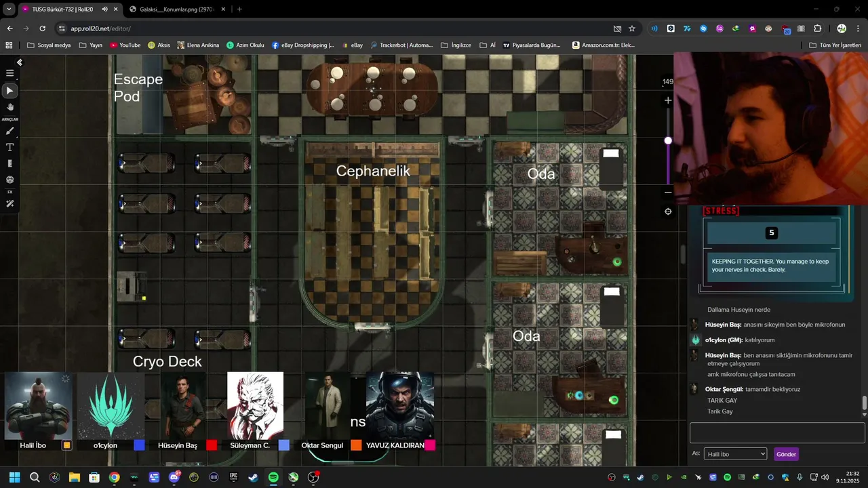Click the Oktar Sengul player portrait
The height and width of the screenshot is (488, 868).
tap(328, 406)
